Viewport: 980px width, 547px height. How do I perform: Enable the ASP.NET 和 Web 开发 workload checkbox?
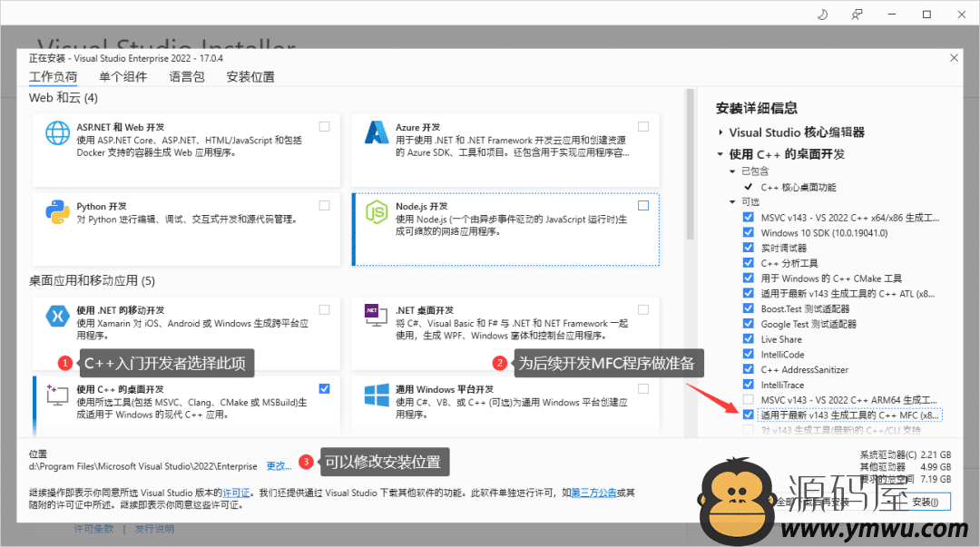(x=324, y=127)
